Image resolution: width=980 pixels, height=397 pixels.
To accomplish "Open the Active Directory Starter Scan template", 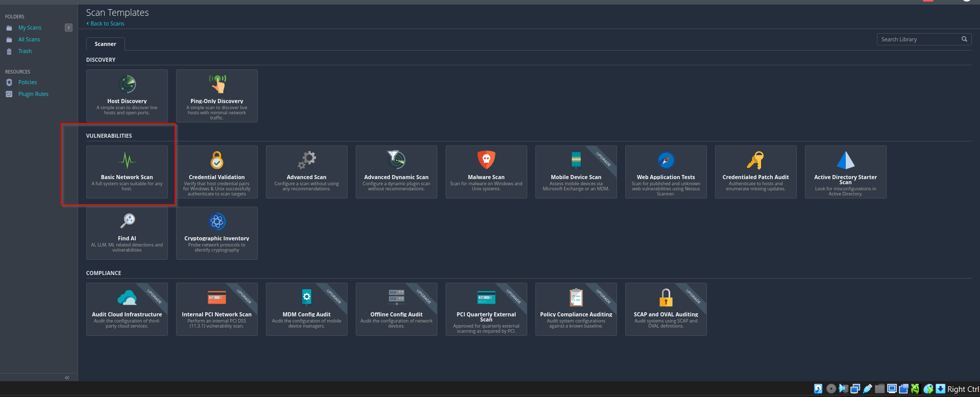I will [845, 172].
